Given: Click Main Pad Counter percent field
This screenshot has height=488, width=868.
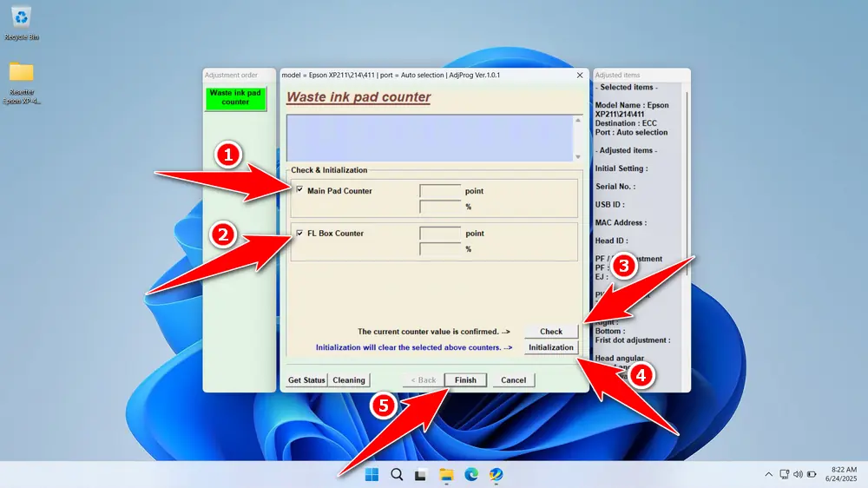Looking at the screenshot, I should coord(440,207).
